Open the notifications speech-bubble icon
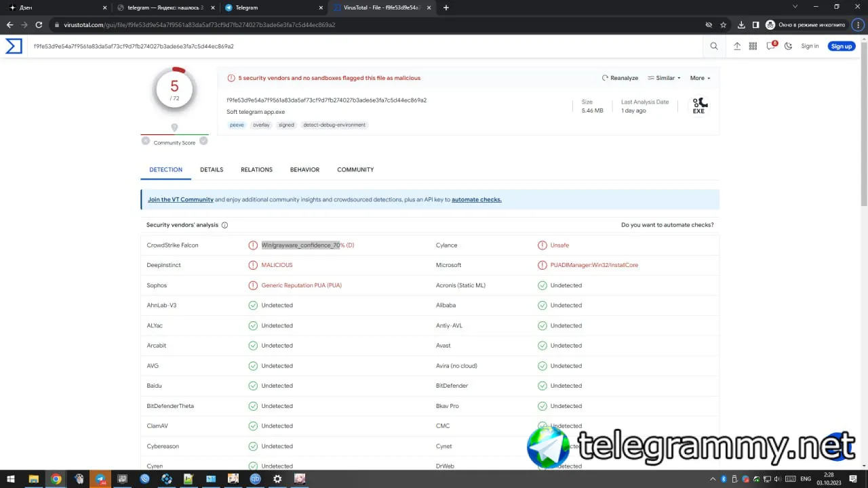 [x=770, y=46]
